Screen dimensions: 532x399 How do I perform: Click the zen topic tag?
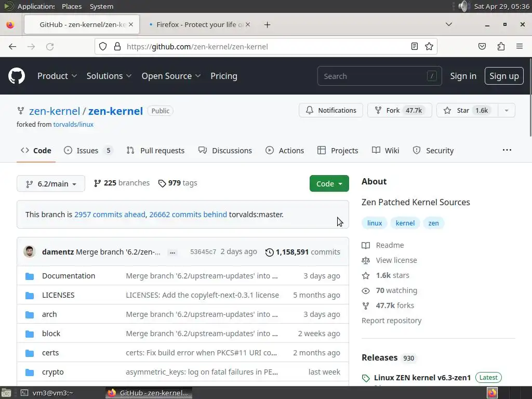(433, 223)
